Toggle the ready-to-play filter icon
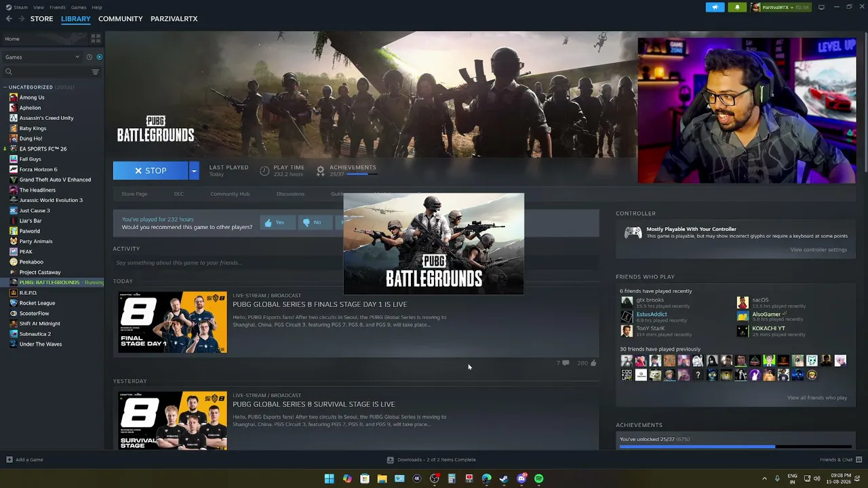 [x=99, y=57]
